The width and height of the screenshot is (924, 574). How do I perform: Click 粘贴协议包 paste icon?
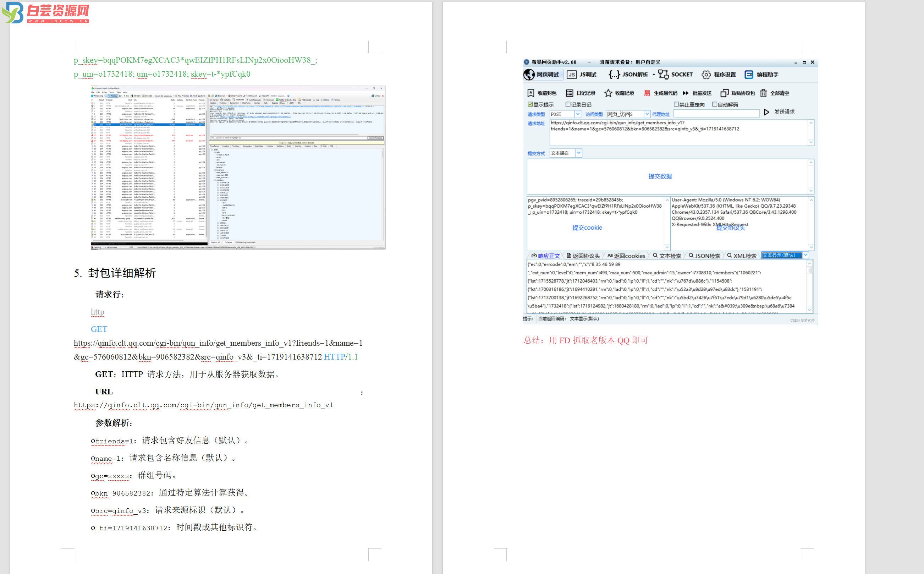[x=724, y=93]
